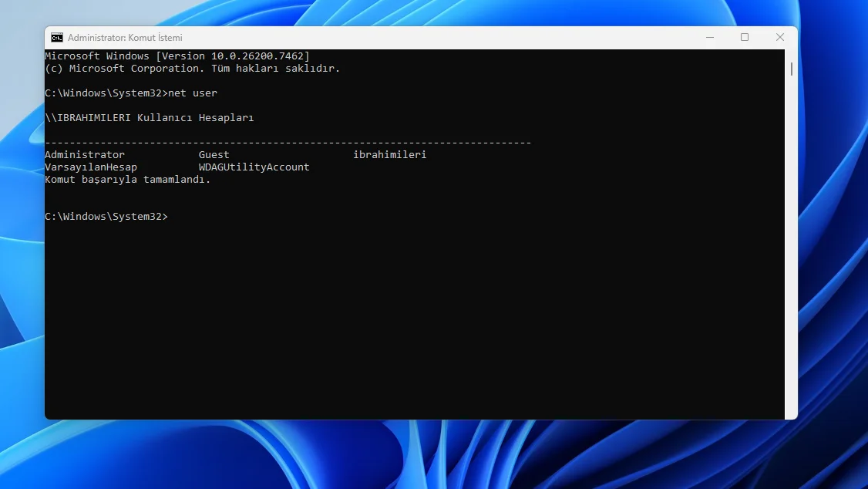Viewport: 868px width, 489px height.
Task: Click the 'Administrator: Komut İstemi' window title
Action: coord(125,38)
